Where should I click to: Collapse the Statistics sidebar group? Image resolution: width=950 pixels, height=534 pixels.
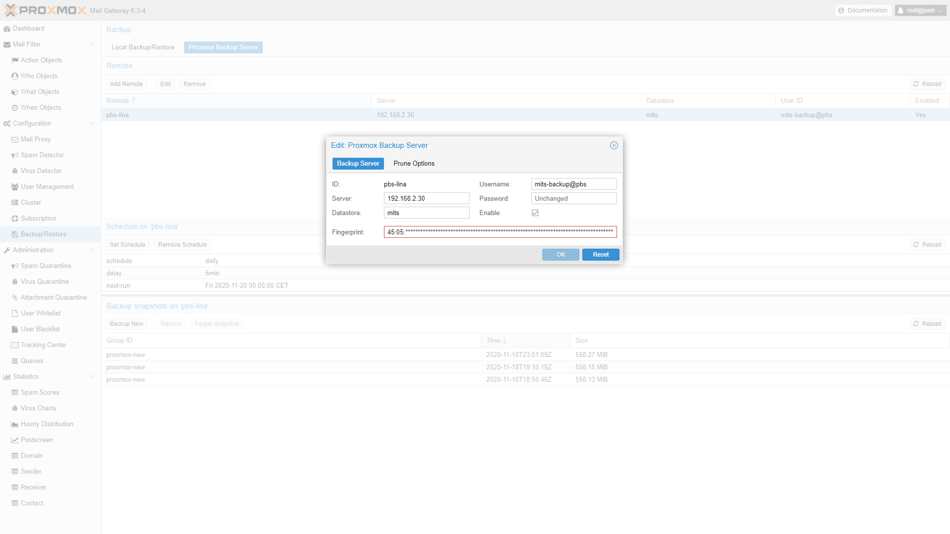click(92, 376)
